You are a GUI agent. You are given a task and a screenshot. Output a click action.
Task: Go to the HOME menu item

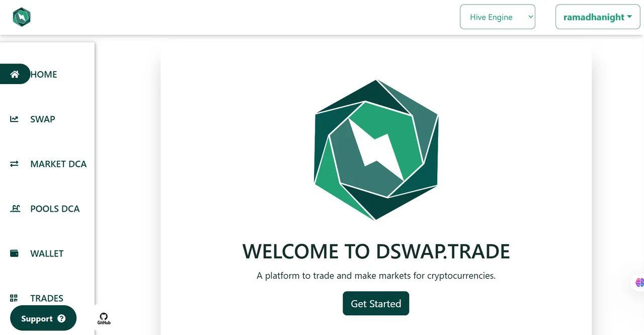click(44, 74)
